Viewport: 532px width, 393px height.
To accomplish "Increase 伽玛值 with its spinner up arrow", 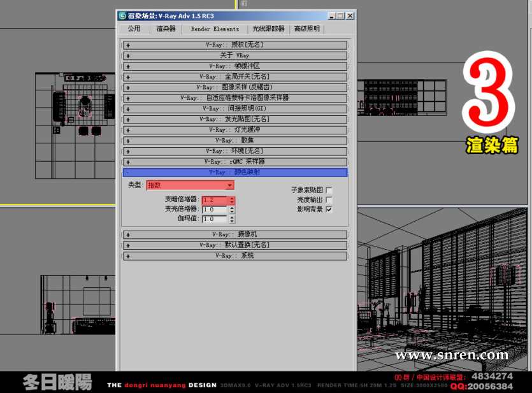I will [232, 217].
